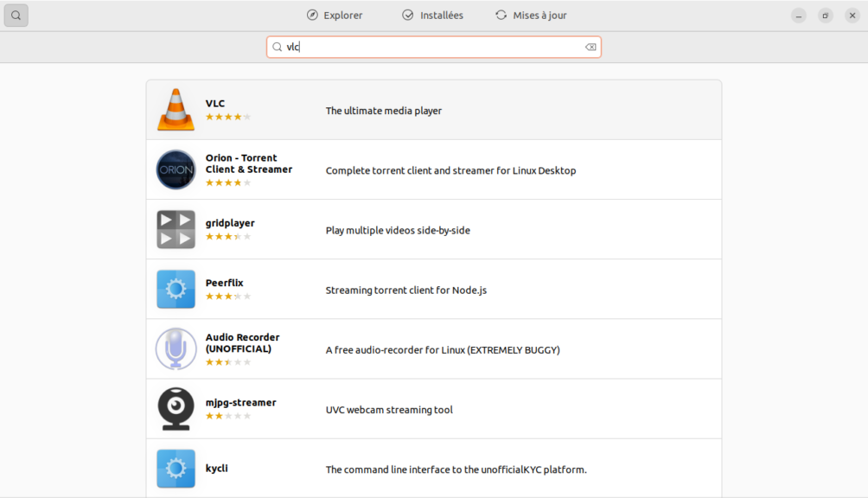Image resolution: width=868 pixels, height=498 pixels.
Task: Open the Mises à jour tab
Action: click(531, 16)
